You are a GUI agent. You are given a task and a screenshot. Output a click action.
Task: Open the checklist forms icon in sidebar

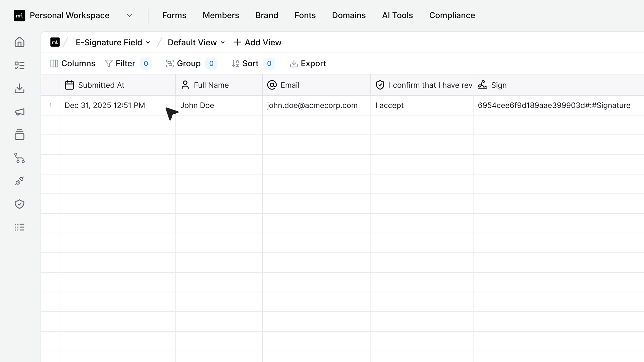(19, 65)
